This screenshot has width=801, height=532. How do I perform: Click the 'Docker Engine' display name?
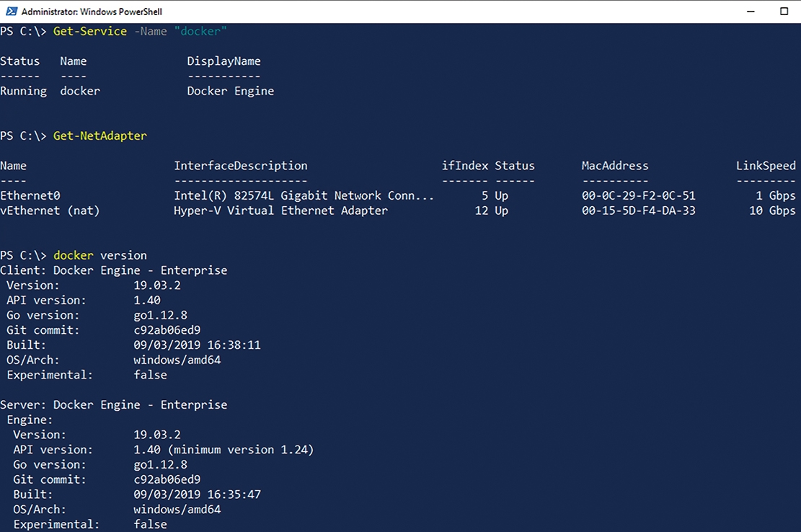tap(231, 92)
